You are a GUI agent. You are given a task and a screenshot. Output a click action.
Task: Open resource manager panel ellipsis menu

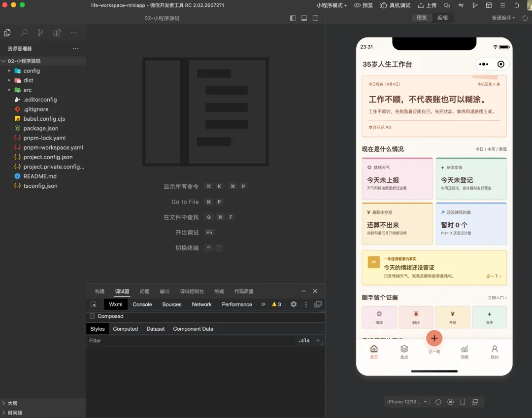coord(76,49)
